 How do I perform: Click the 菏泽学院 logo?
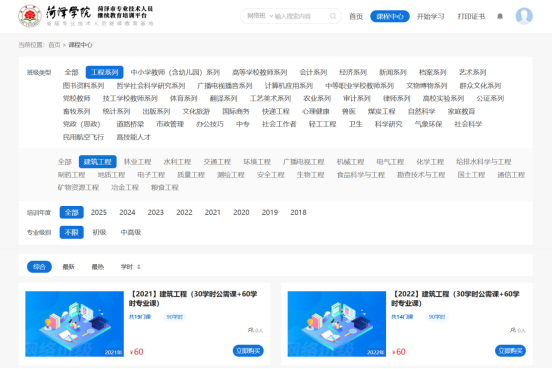(x=86, y=16)
